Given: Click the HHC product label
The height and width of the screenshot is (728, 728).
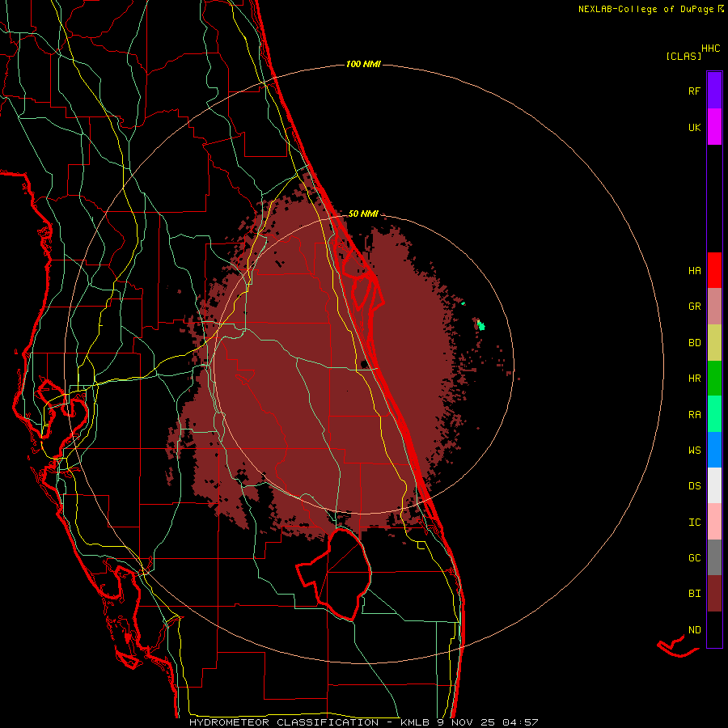Looking at the screenshot, I should coord(710,49).
